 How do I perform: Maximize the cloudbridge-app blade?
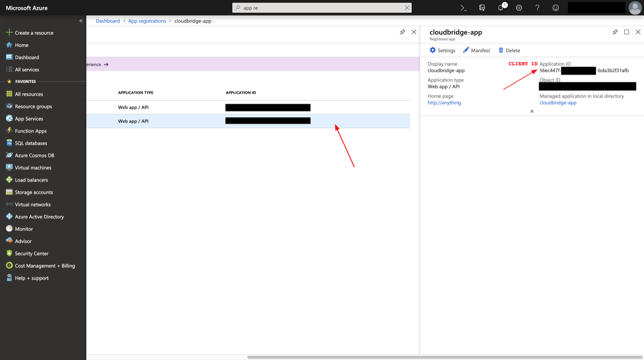tap(627, 32)
